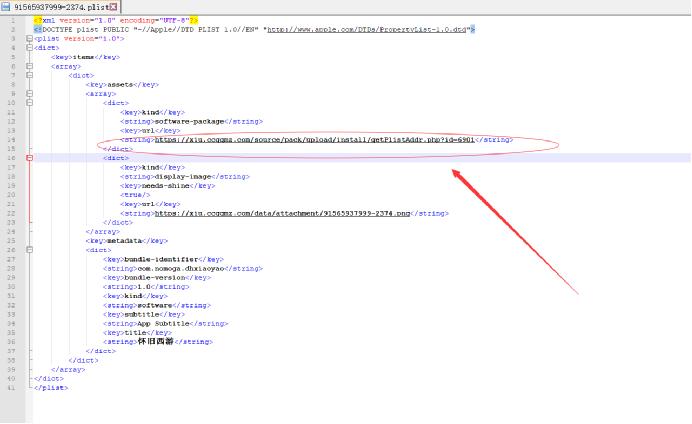
Task: Collapse the items array fold on line 6
Action: [x=30, y=66]
